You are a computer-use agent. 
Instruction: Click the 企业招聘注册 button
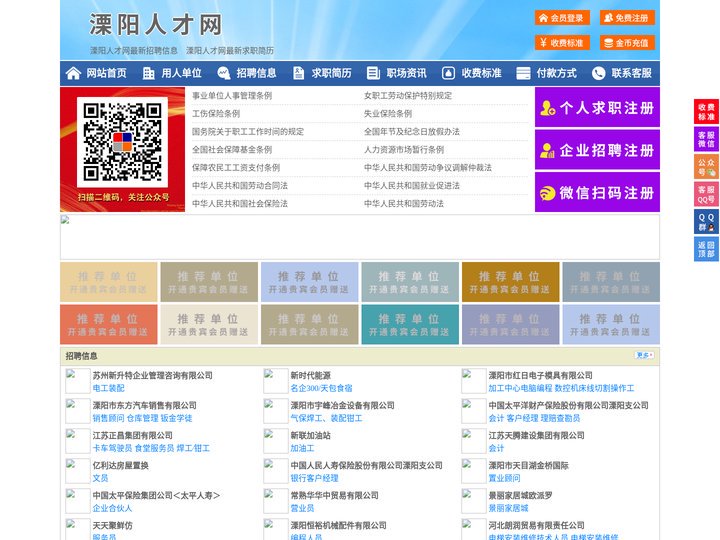click(x=597, y=150)
